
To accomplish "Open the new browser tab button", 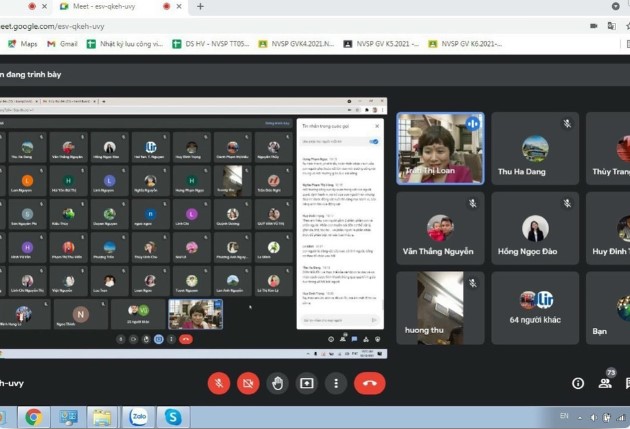I will [x=200, y=6].
